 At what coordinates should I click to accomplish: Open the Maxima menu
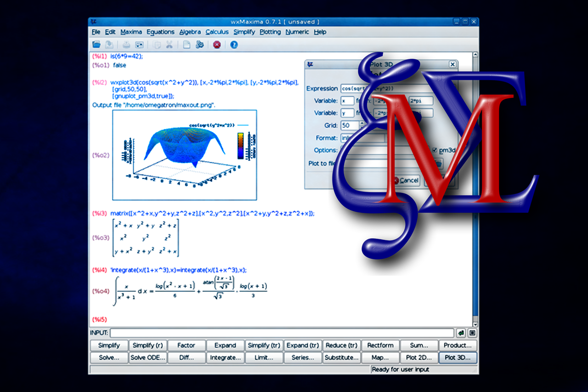(x=131, y=32)
